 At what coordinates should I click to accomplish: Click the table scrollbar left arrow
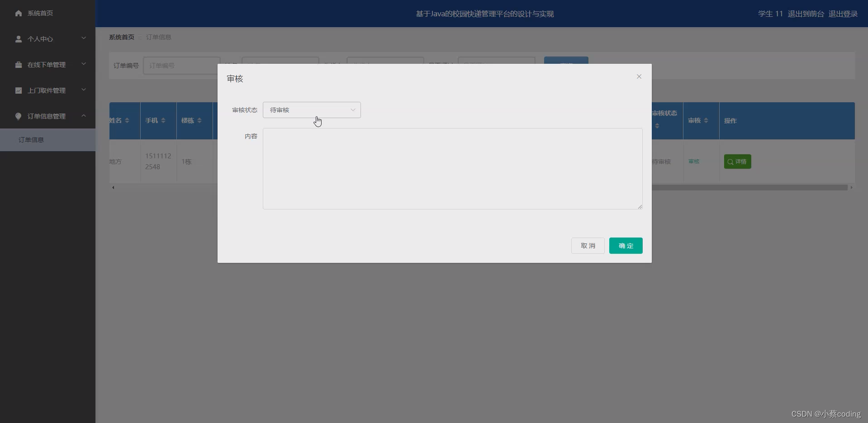tap(113, 187)
